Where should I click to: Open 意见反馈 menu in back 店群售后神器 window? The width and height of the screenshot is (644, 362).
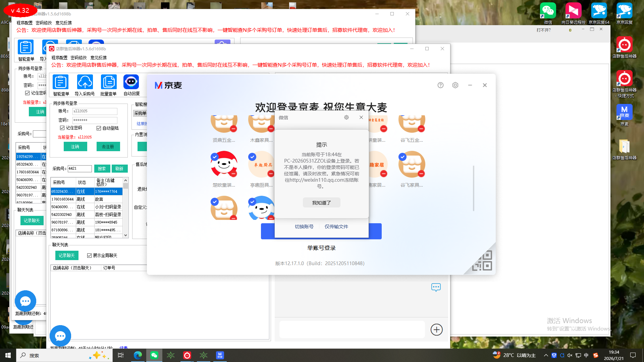point(63,23)
